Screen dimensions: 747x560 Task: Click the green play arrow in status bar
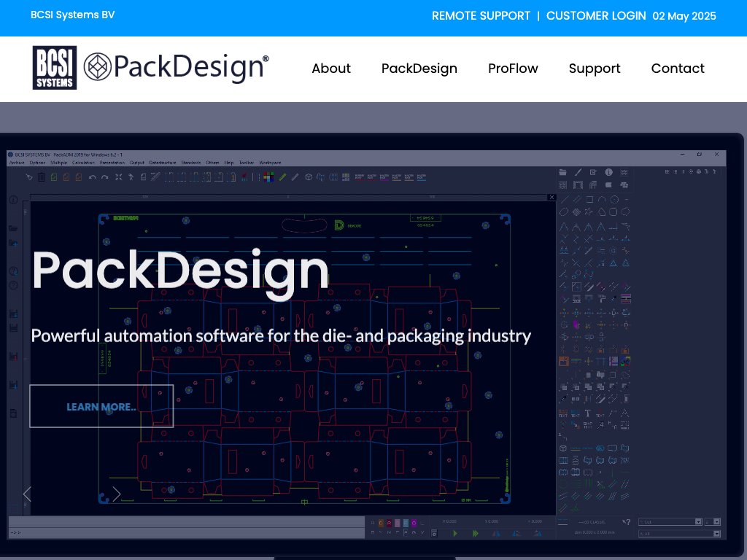[x=455, y=534]
